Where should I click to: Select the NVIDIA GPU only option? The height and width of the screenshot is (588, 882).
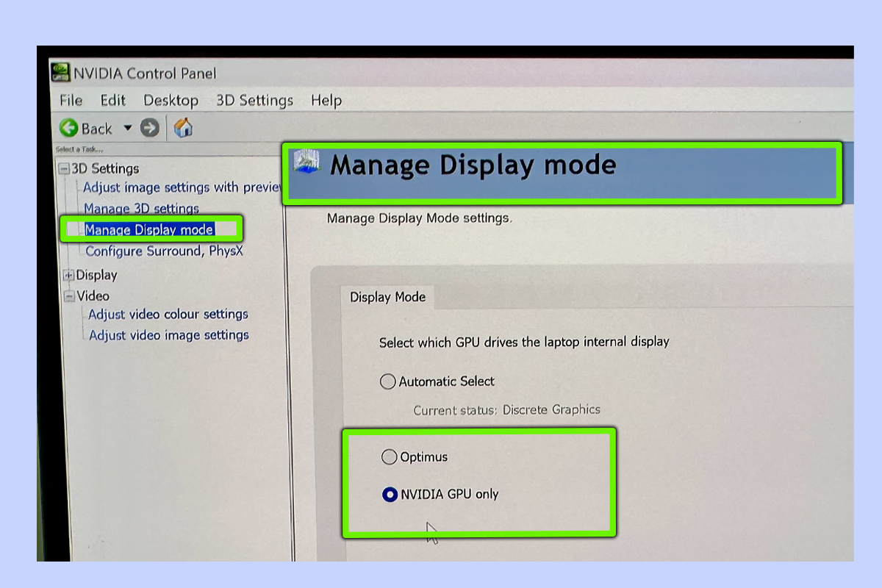point(390,495)
